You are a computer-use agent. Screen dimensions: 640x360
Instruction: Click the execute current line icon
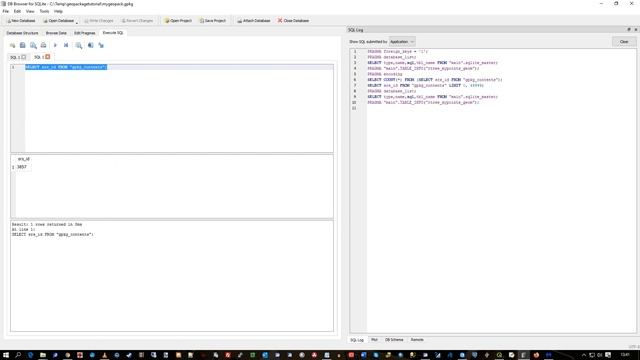coord(66,45)
